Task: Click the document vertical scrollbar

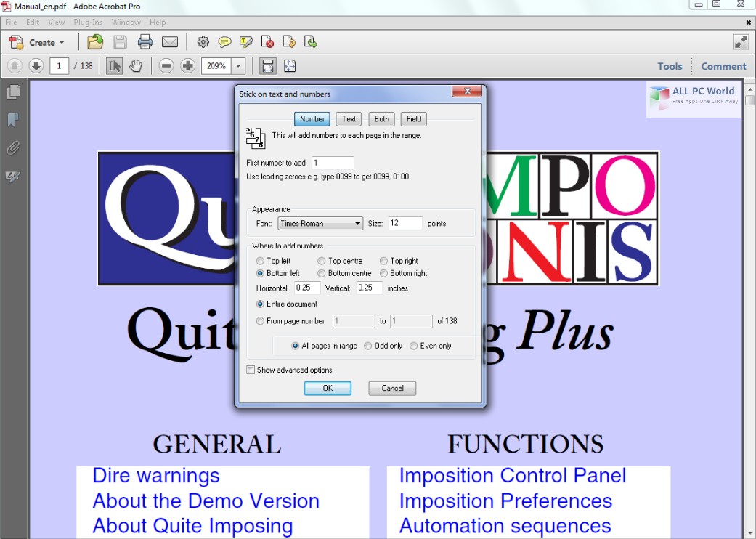Action: pyautogui.click(x=749, y=309)
